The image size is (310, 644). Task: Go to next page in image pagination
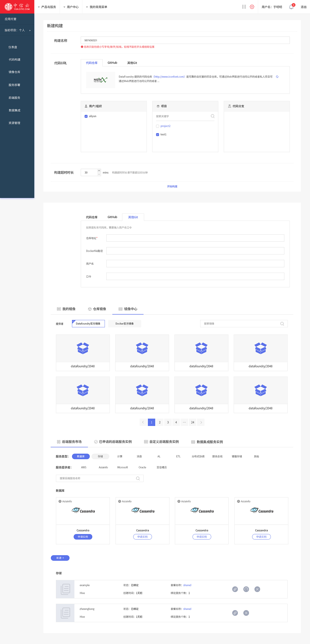[201, 422]
